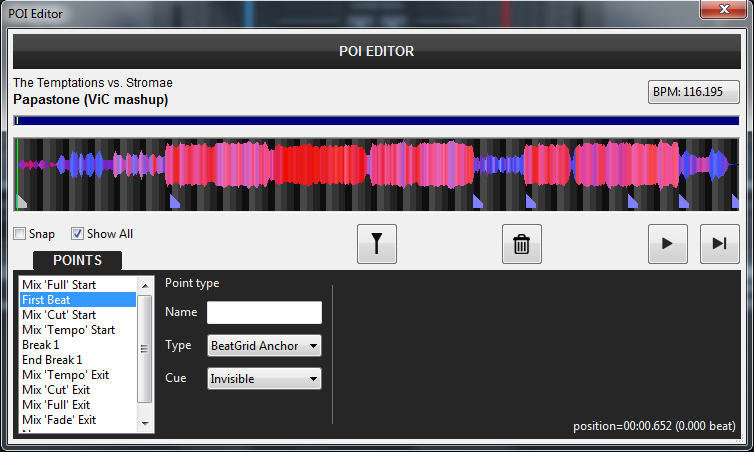
Task: Select Break 1 in points list
Action: pyautogui.click(x=78, y=345)
